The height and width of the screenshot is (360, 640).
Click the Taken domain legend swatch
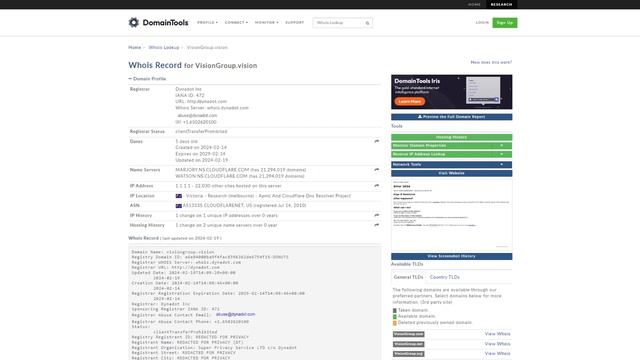point(395,310)
